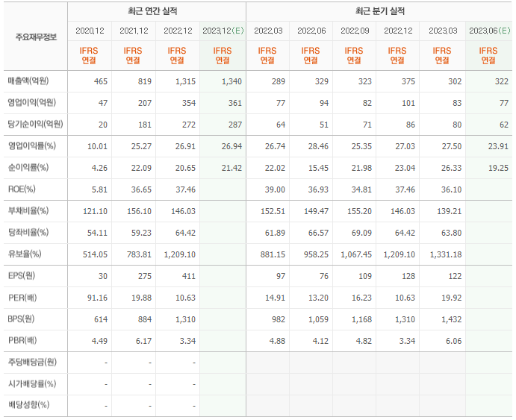Image resolution: width=516 pixels, height=420 pixels.
Task: Click BPS value 1,432
Action: (452, 319)
